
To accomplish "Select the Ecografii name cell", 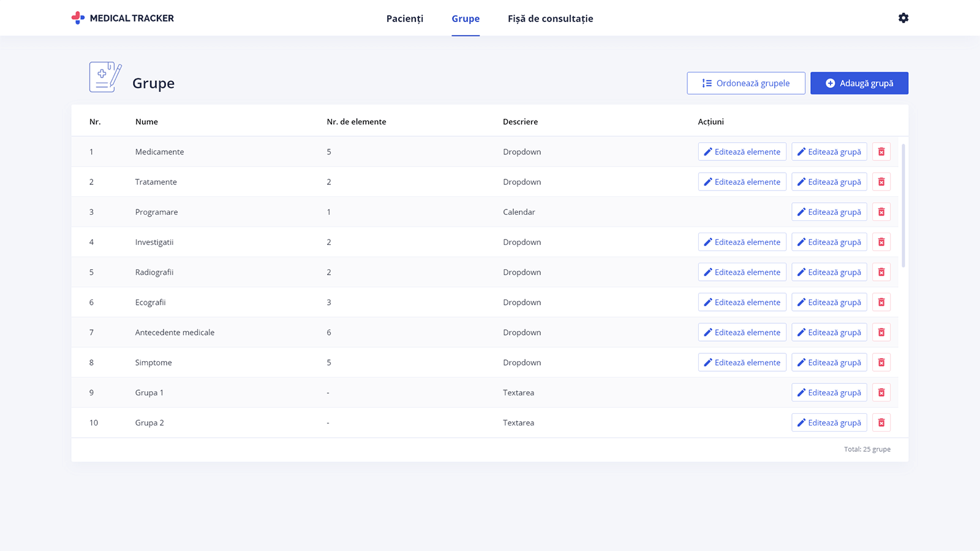I will click(151, 302).
